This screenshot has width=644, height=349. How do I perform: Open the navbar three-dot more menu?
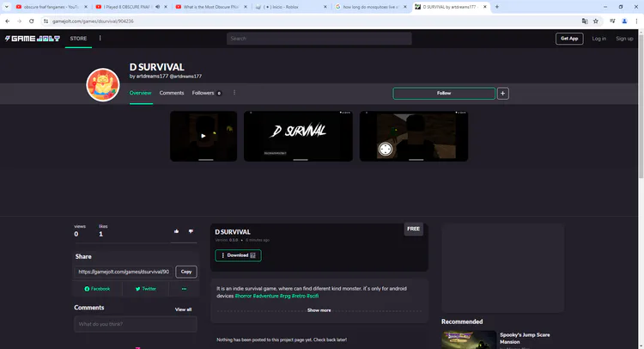pos(100,38)
